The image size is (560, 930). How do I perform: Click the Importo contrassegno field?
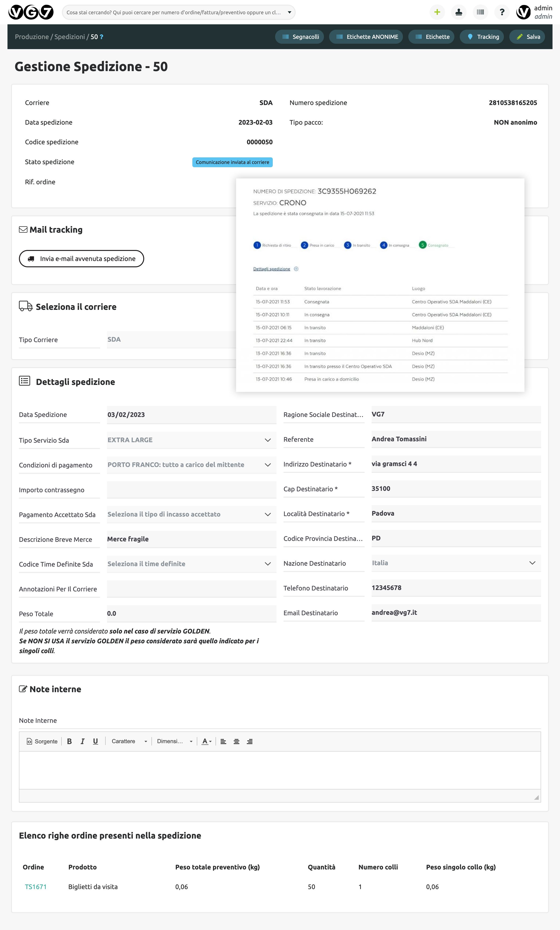tap(192, 489)
